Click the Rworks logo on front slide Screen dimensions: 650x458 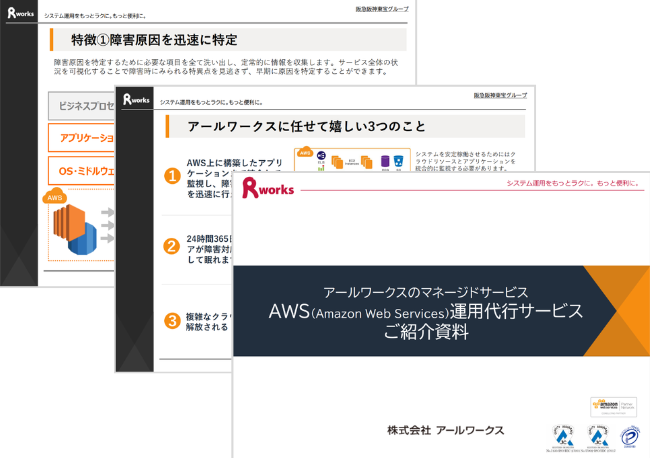point(268,188)
